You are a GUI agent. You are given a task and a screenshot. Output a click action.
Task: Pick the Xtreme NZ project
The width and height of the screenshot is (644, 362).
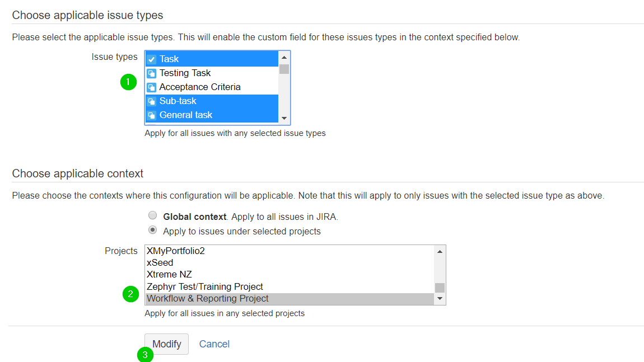click(x=169, y=275)
